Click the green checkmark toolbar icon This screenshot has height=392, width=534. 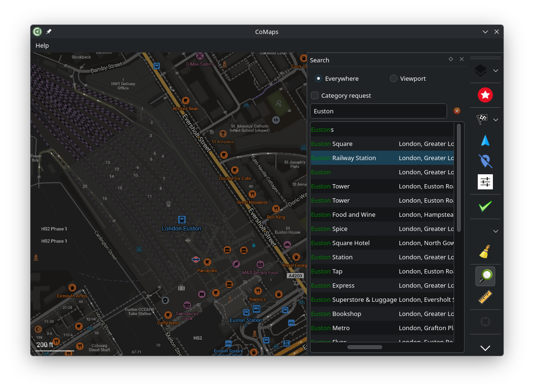pyautogui.click(x=485, y=206)
